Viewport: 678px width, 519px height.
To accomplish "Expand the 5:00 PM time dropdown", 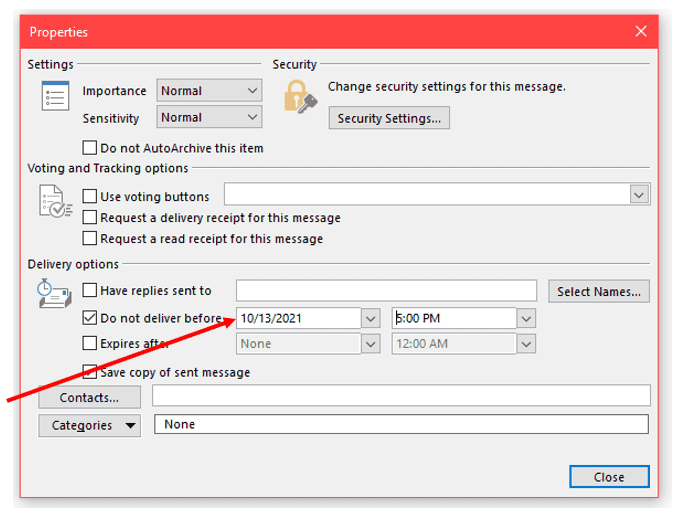I will pos(526,319).
